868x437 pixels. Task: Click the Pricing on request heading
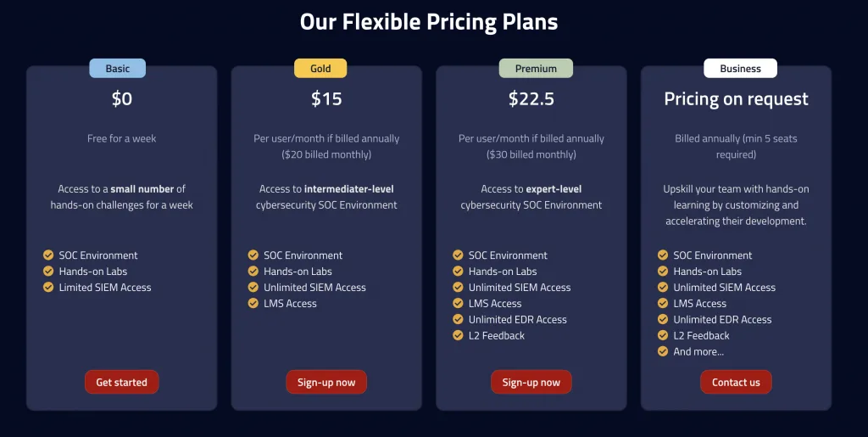736,99
